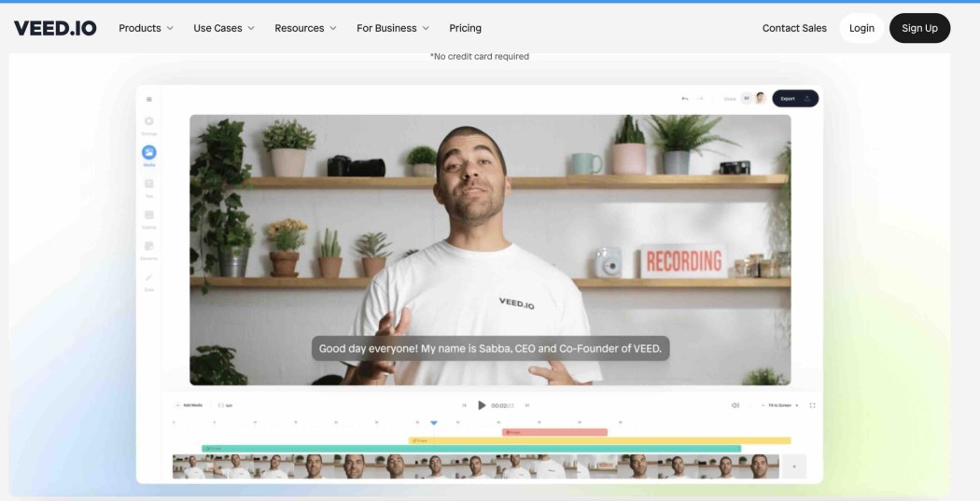Click the '*No credit card required' text
This screenshot has width=980, height=501.
[x=480, y=56]
